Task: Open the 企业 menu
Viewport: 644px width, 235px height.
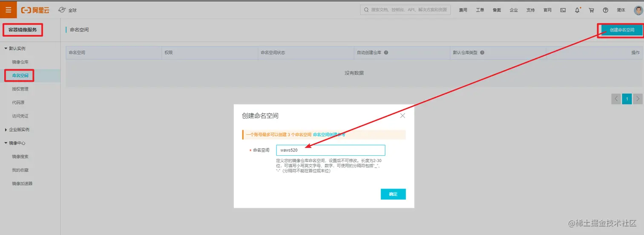Action: 514,10
